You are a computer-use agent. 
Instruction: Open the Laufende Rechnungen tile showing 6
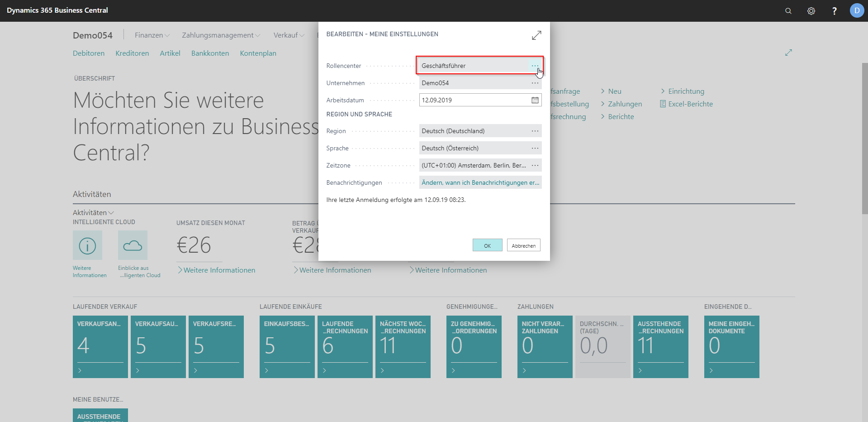click(345, 347)
